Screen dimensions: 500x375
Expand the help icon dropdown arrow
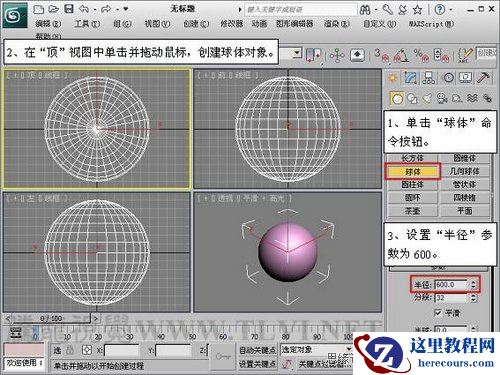[x=451, y=10]
